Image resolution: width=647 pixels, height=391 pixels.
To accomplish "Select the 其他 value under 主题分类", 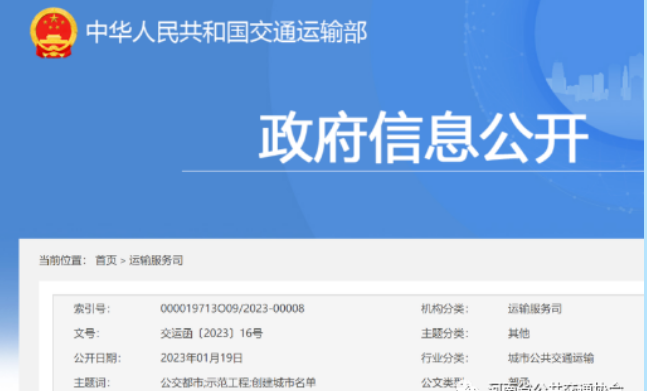I will (x=519, y=333).
